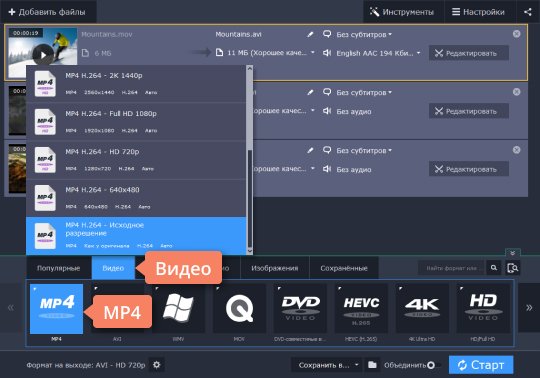Viewport: 540px width, 378px height.
Task: Edit output name Mountains.avi with the pencil icon
Action: (310, 34)
